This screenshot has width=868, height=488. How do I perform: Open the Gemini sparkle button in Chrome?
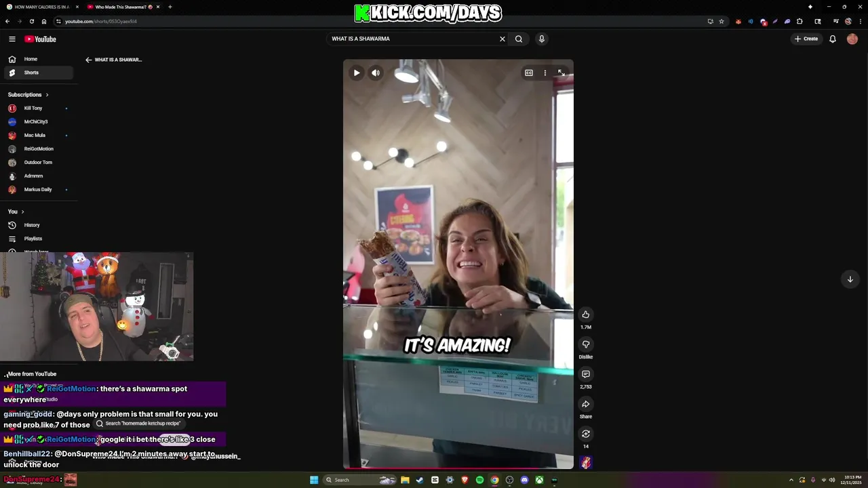point(810,7)
